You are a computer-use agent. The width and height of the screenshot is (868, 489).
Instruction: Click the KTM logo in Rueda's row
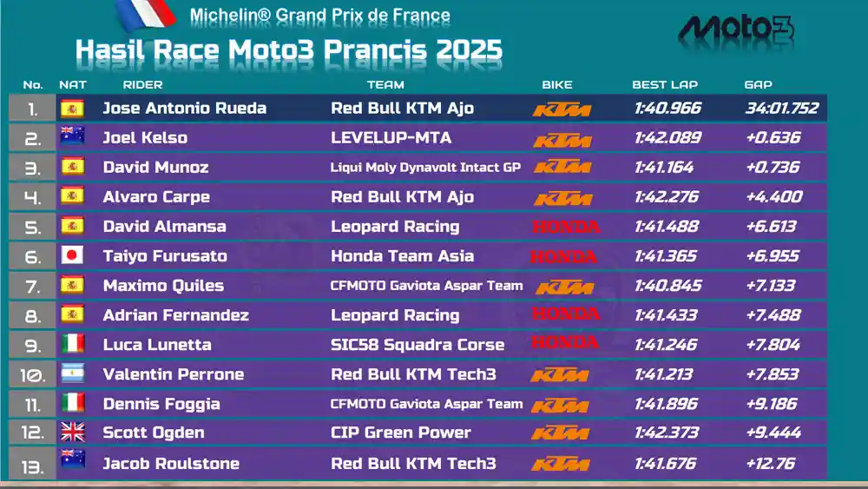tap(562, 109)
